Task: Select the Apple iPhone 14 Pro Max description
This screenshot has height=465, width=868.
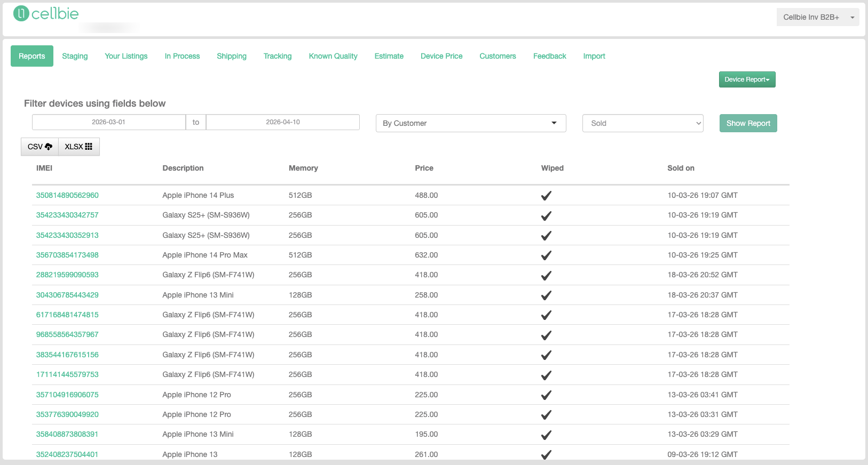Action: click(205, 255)
